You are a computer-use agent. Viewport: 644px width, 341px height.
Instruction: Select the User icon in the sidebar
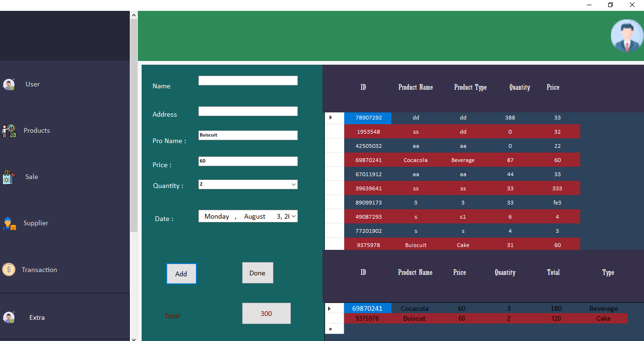[10, 84]
